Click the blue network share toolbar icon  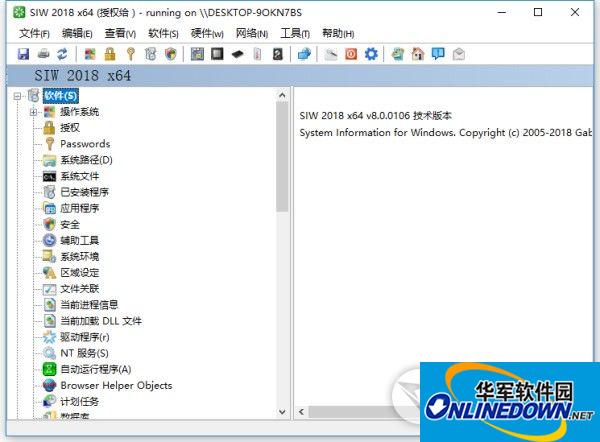(304, 54)
